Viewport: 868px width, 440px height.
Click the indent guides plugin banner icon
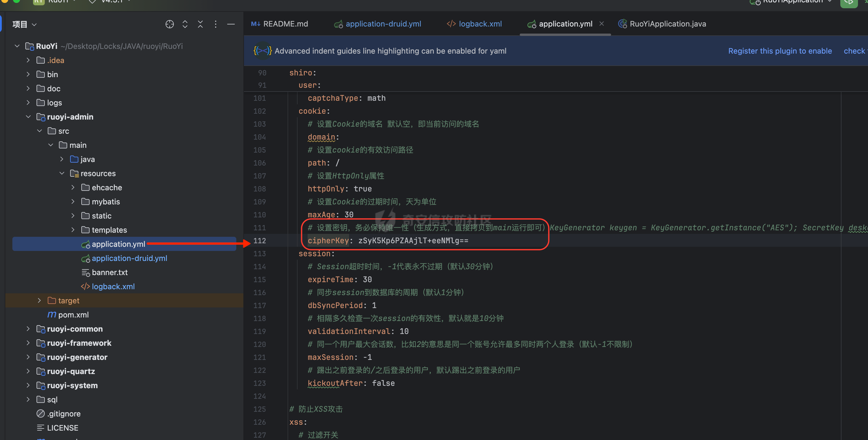click(x=262, y=51)
